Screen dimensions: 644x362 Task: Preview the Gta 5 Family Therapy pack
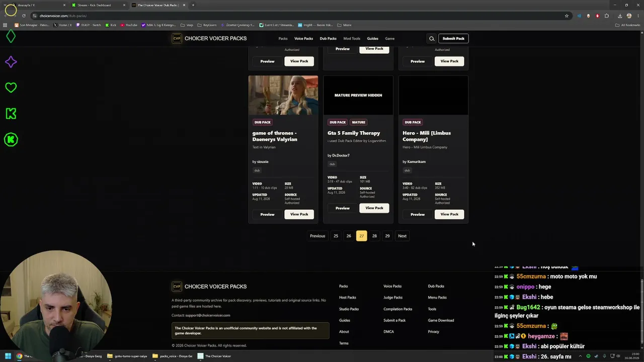(343, 208)
